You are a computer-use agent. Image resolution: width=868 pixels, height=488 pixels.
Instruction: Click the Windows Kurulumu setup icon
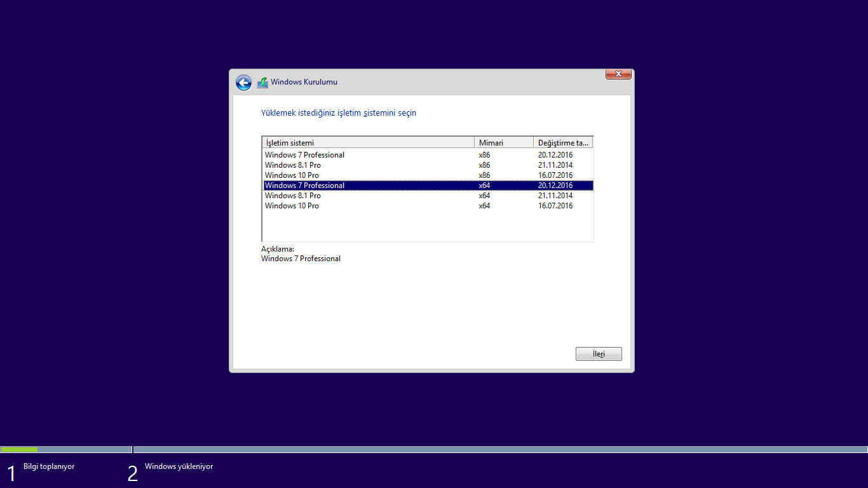262,82
